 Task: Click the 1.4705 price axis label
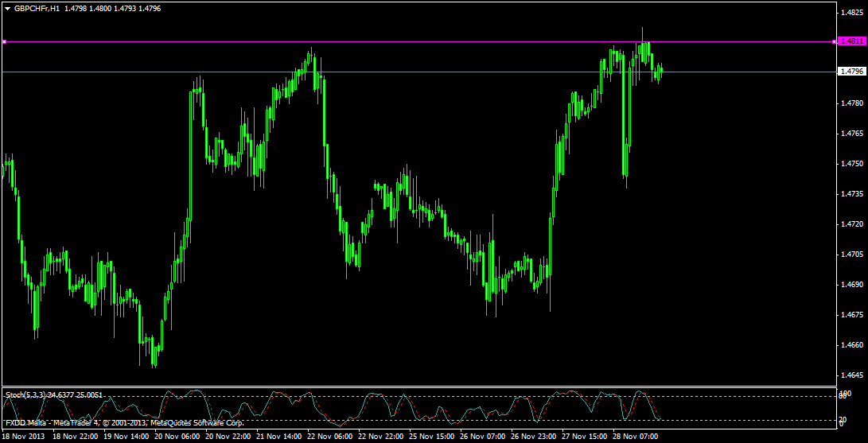(853, 254)
